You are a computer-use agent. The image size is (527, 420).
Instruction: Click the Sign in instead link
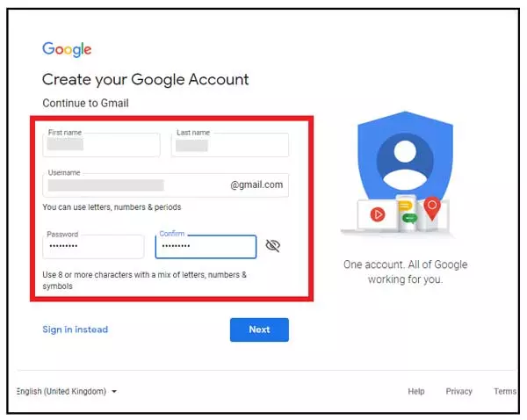coord(76,329)
